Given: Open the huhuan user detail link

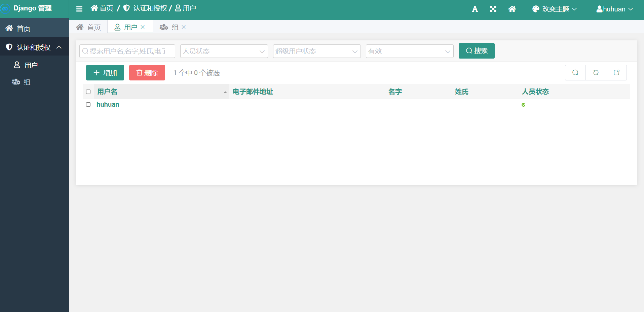Looking at the screenshot, I should 108,104.
